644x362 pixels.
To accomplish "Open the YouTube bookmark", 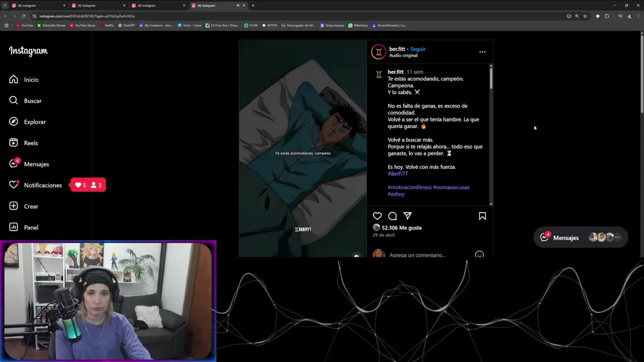I will point(25,25).
